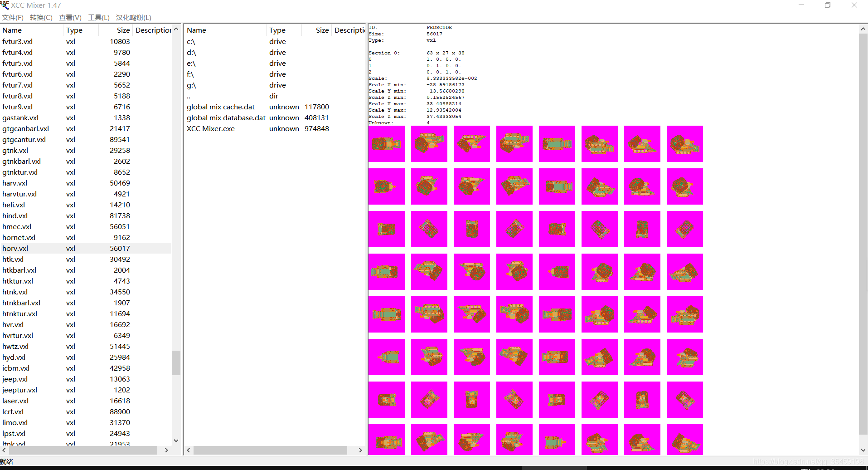
Task: Open the 文件(F) menu
Action: 13,18
